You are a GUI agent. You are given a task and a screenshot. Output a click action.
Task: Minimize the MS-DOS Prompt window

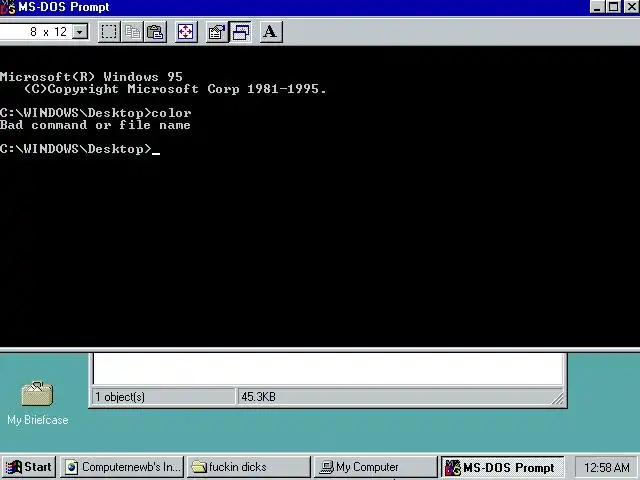(x=597, y=7)
